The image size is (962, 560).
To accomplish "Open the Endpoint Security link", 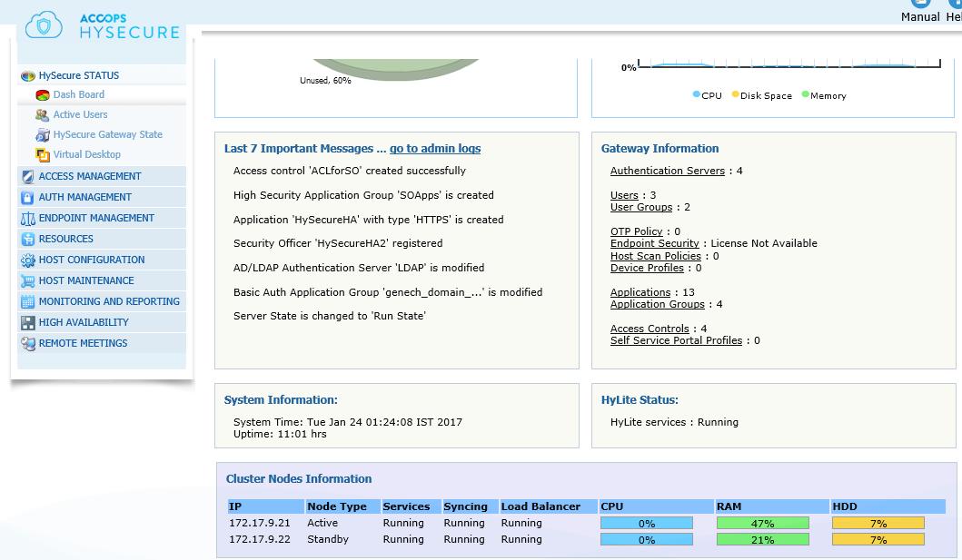I will [655, 243].
